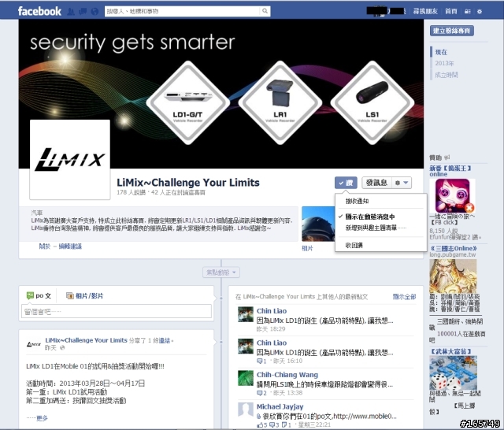Image resolution: width=504 pixels, height=430 pixels.
Task: Expand post with 更多 link
Action: coord(42,418)
